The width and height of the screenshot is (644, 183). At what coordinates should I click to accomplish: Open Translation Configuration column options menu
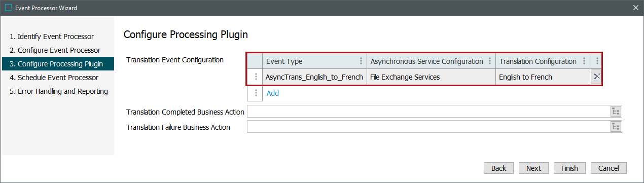(x=584, y=61)
